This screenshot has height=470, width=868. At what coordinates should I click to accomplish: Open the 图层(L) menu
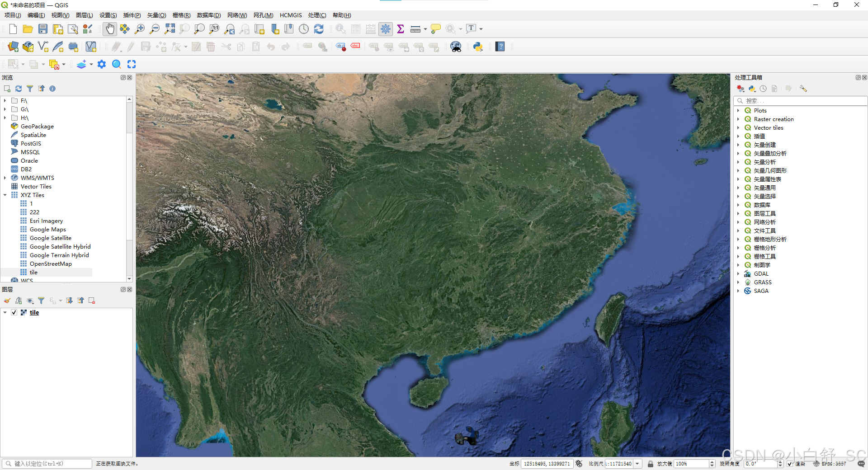pyautogui.click(x=85, y=15)
